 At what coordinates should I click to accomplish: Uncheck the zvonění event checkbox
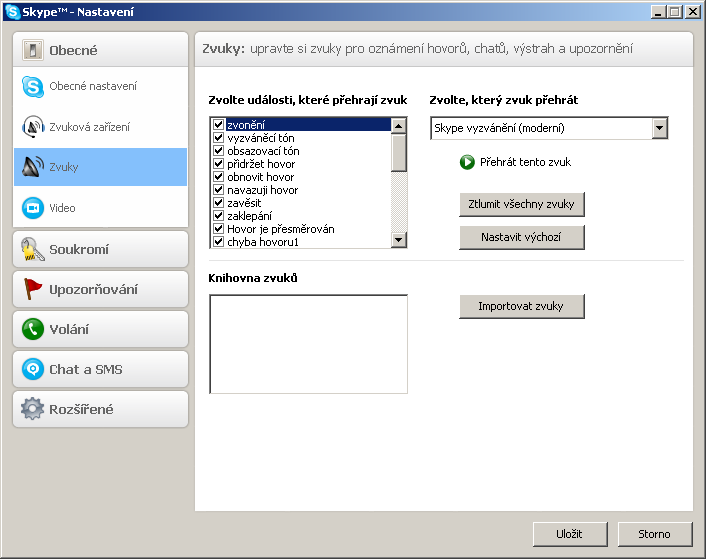coord(218,124)
